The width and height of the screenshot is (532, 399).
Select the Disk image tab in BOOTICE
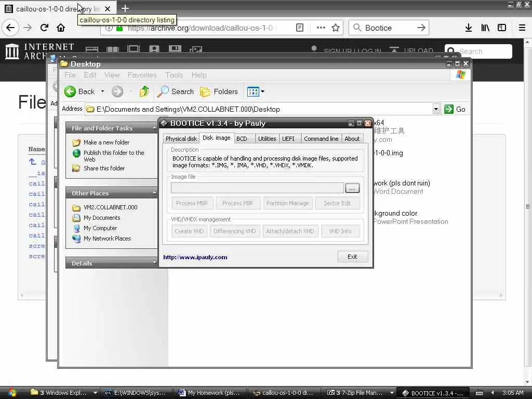(217, 138)
